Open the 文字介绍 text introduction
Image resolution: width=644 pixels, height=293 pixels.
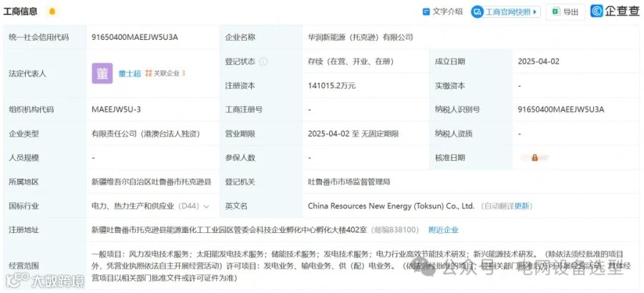pos(443,11)
